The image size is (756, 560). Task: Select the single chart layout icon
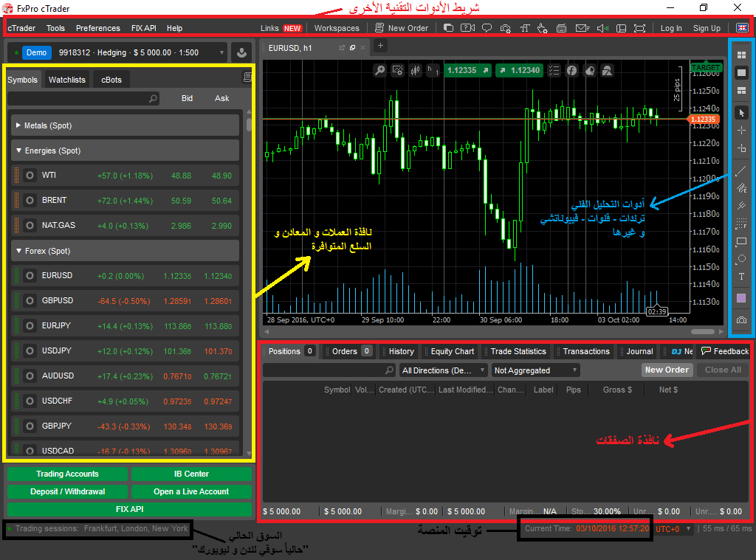click(x=741, y=73)
